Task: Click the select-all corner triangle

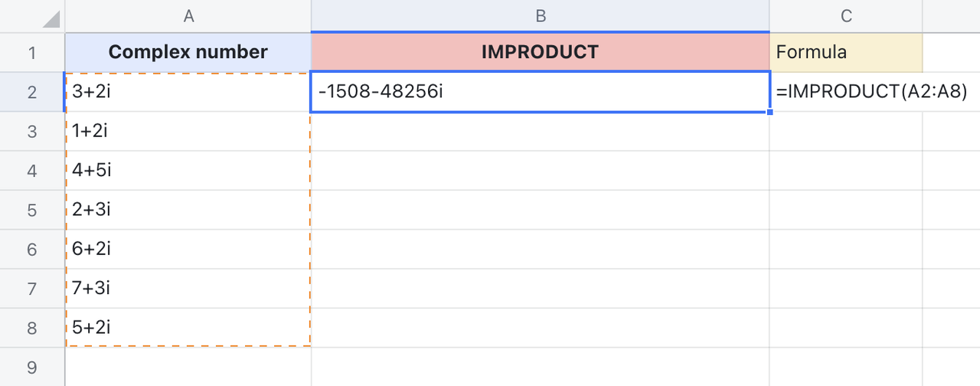Action: (x=51, y=18)
